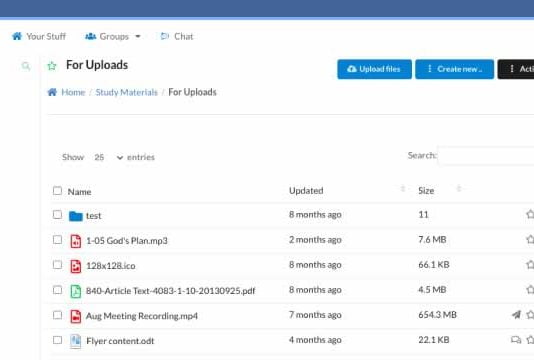This screenshot has width=534, height=360.
Task: Check the box for Flyer content.odt
Action: click(58, 340)
